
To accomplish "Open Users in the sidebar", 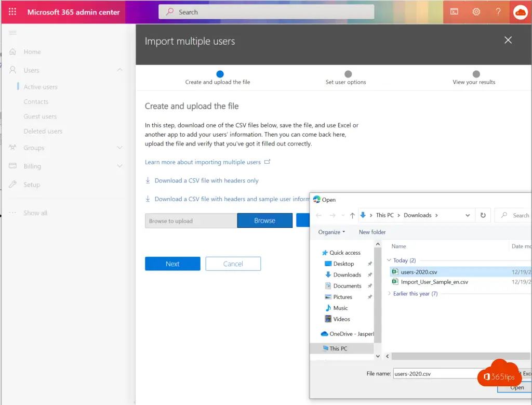I will point(31,70).
